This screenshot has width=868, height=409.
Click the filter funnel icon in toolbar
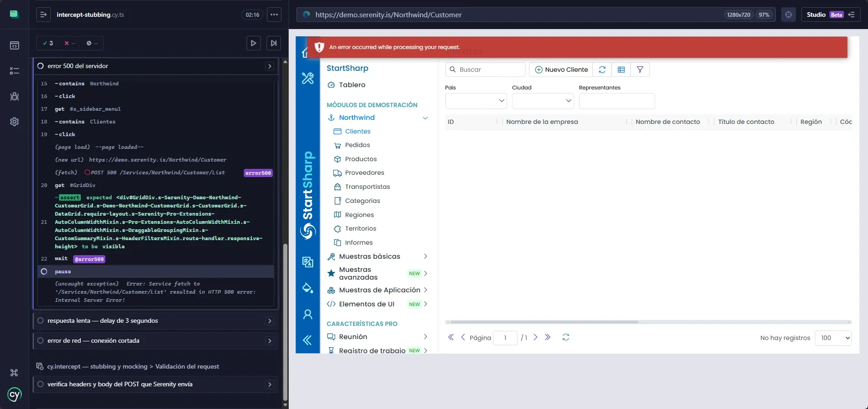640,69
